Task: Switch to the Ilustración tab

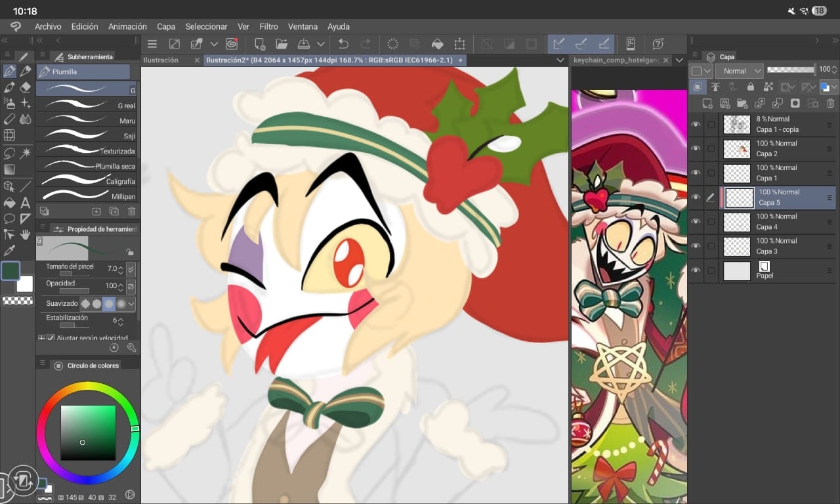Action: click(x=161, y=60)
